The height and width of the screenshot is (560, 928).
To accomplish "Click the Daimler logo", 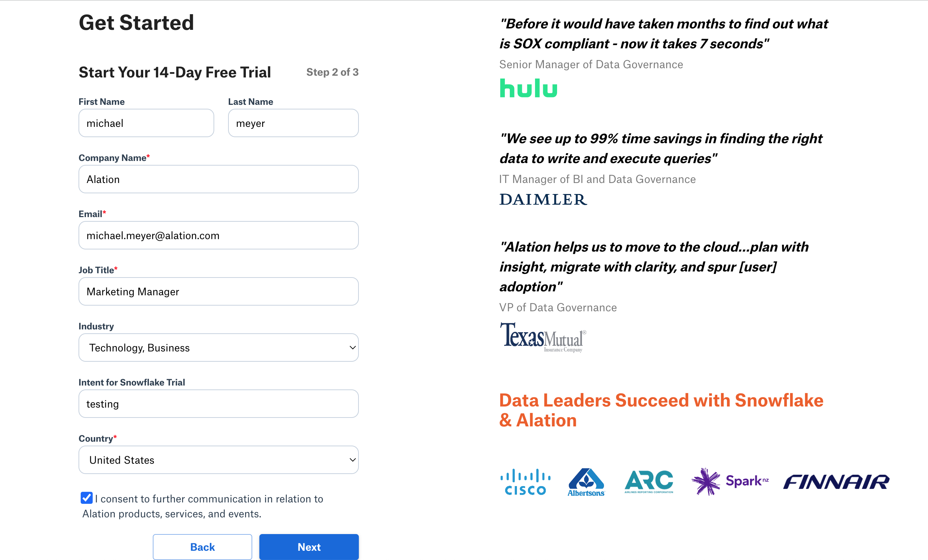I will click(543, 199).
